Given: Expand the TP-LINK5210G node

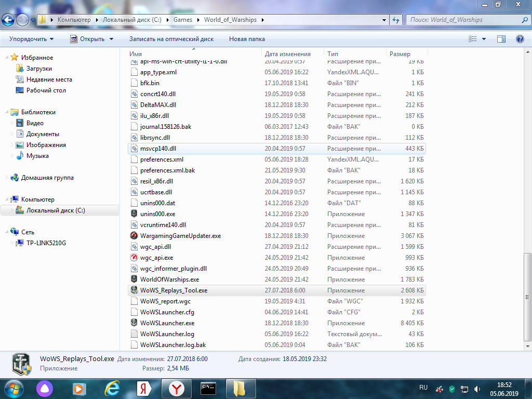Looking at the screenshot, I should click(12, 243).
